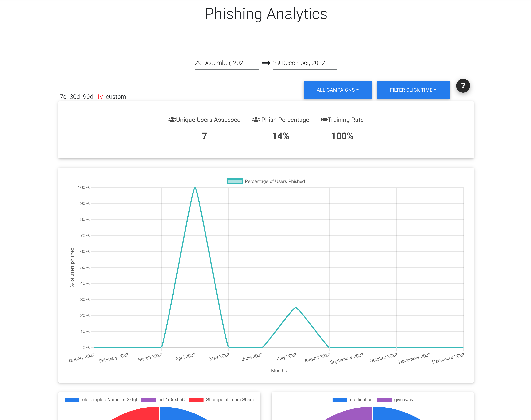Toggle the Percentage of Users Phished legend

(265, 181)
